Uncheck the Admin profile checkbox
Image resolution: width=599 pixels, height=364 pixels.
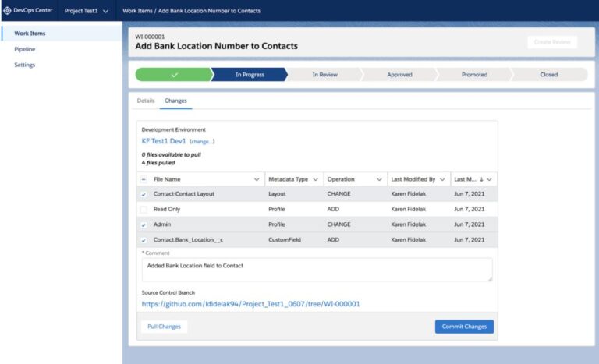(144, 224)
